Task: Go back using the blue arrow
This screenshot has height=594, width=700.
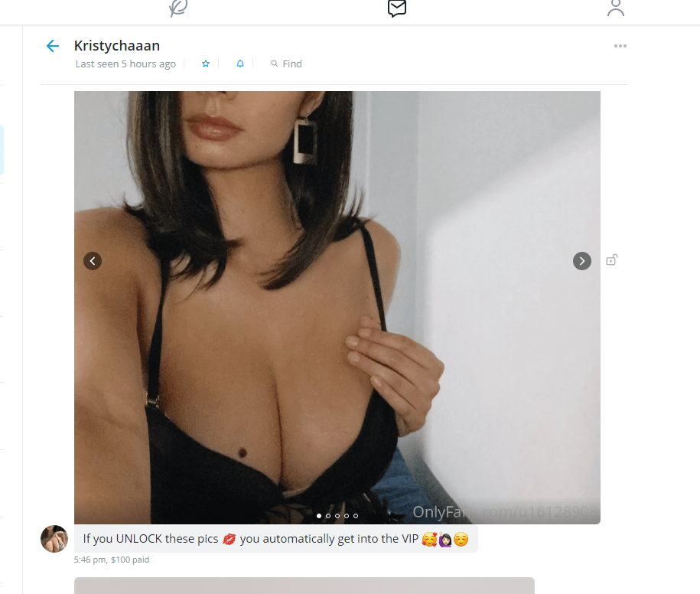Action: coord(53,46)
